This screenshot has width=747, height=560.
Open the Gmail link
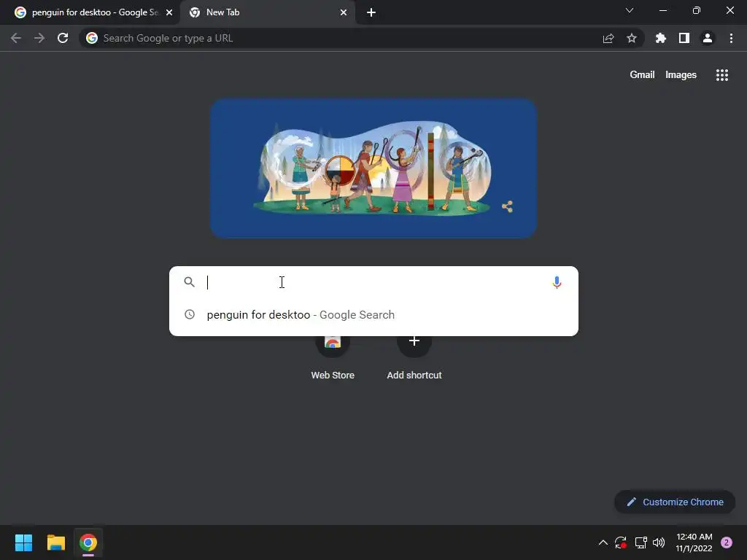(x=642, y=75)
